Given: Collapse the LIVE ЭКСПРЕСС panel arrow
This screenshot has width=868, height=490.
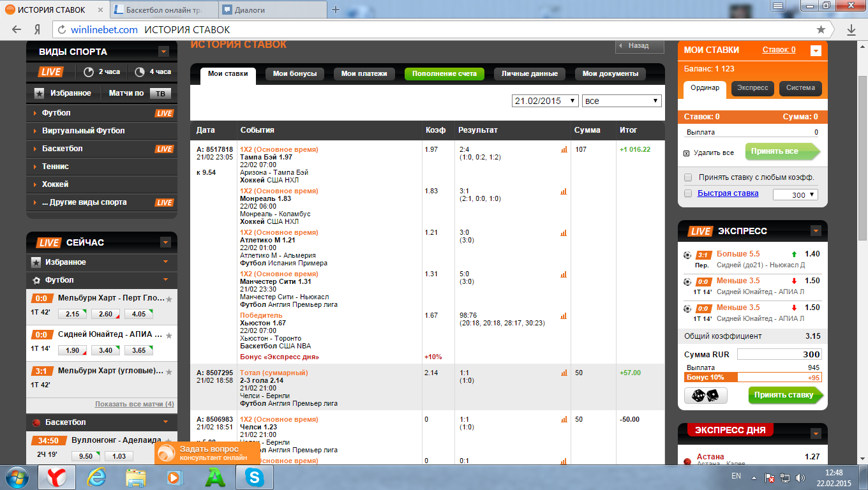Looking at the screenshot, I should (816, 231).
